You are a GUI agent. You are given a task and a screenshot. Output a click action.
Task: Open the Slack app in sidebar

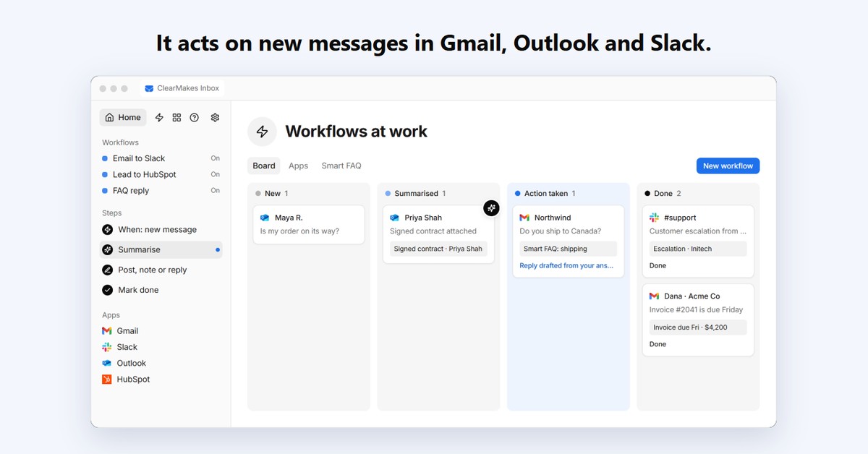click(119, 347)
